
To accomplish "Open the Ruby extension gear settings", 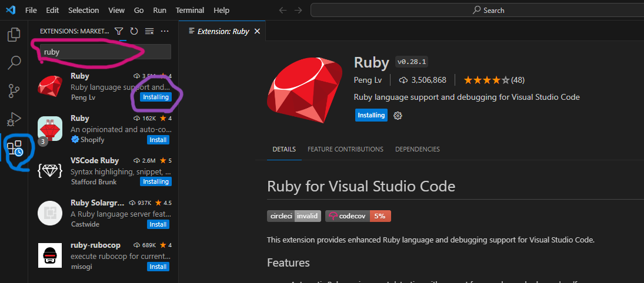I will point(397,116).
